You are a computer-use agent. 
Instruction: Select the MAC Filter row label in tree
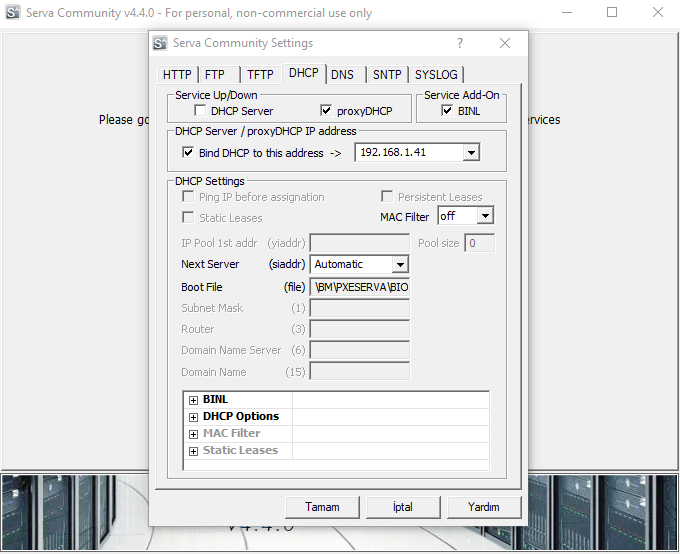(232, 433)
